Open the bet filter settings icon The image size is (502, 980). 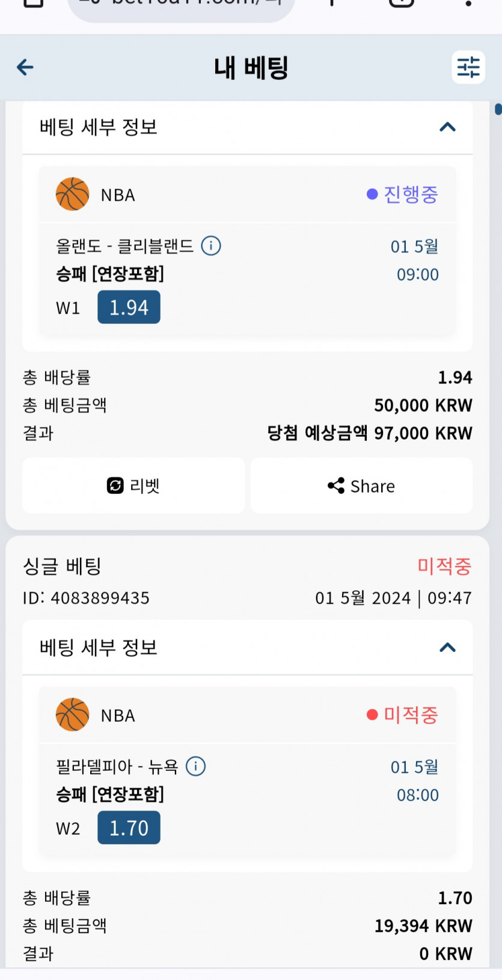[x=468, y=67]
